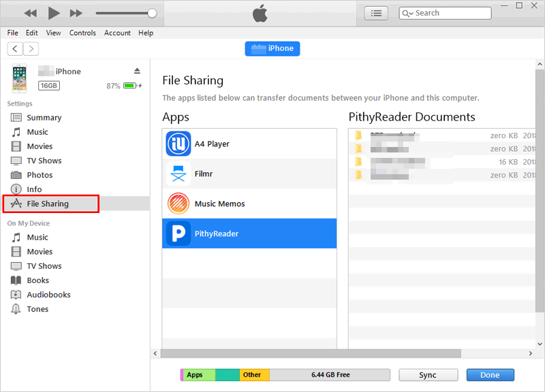Viewport: 545px width, 392px height.
Task: Click the 16GB capacity badge
Action: tap(49, 86)
